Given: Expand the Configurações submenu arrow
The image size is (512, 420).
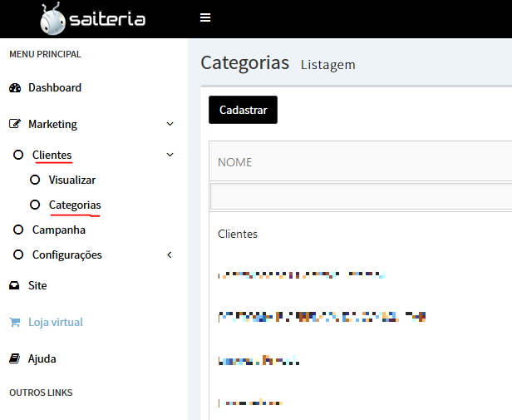Looking at the screenshot, I should tap(170, 255).
